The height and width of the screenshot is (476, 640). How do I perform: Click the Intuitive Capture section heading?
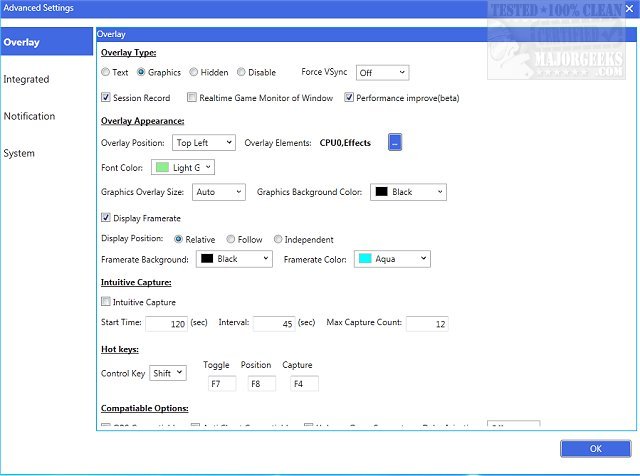[136, 282]
